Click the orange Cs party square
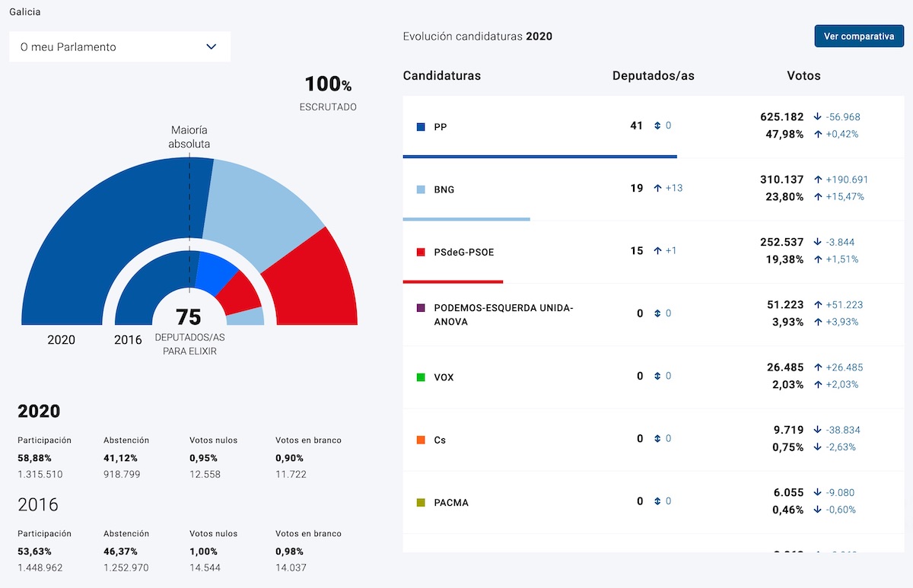 point(421,440)
